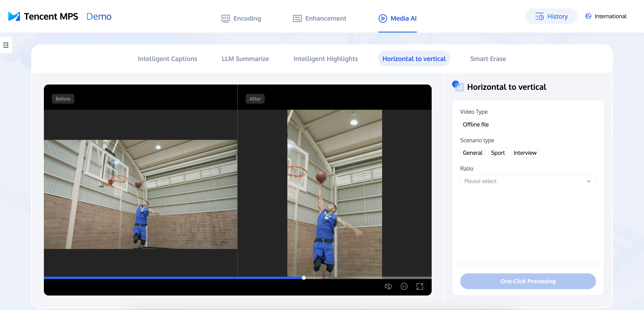The image size is (644, 310).
Task: Click the video progress bar handle
Action: [304, 278]
